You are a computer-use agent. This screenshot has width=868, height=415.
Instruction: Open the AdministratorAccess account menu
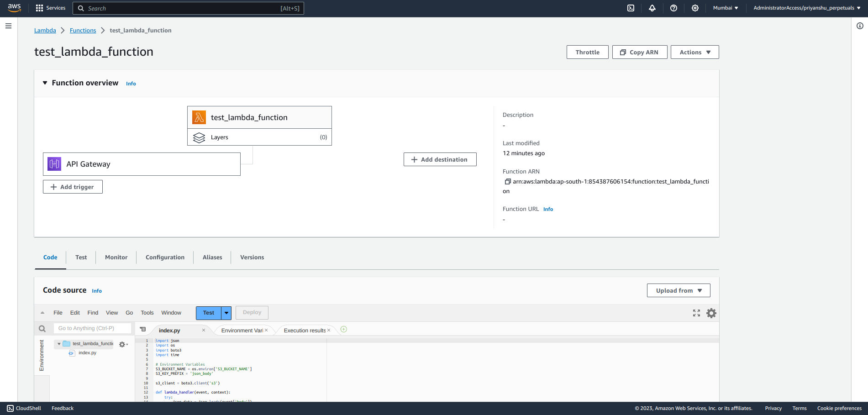coord(807,8)
